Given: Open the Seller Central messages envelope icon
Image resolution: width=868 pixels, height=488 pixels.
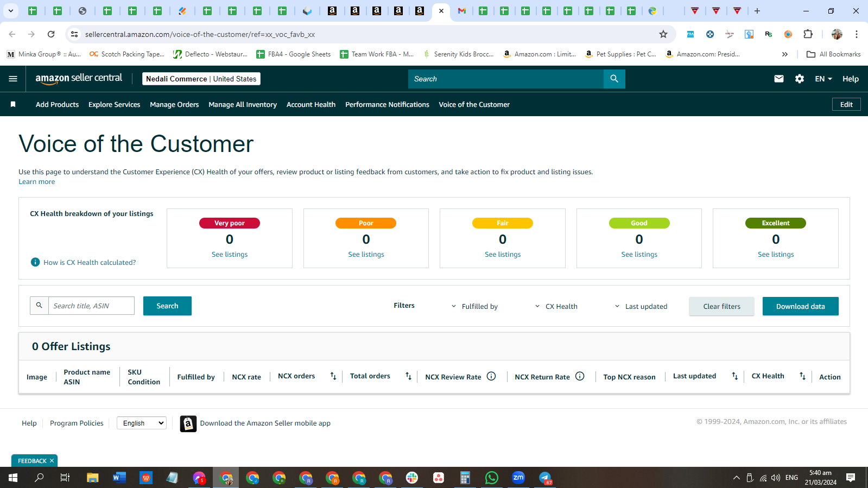Looking at the screenshot, I should pyautogui.click(x=779, y=79).
